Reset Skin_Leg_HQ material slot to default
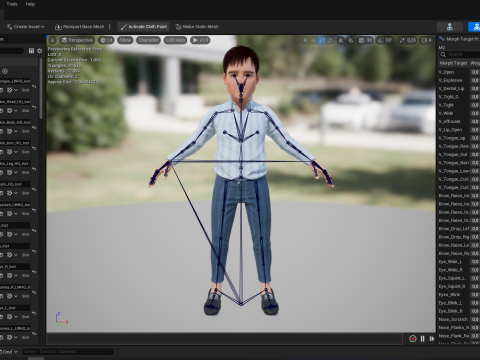The width and height of the screenshot is (480, 360). [34, 169]
